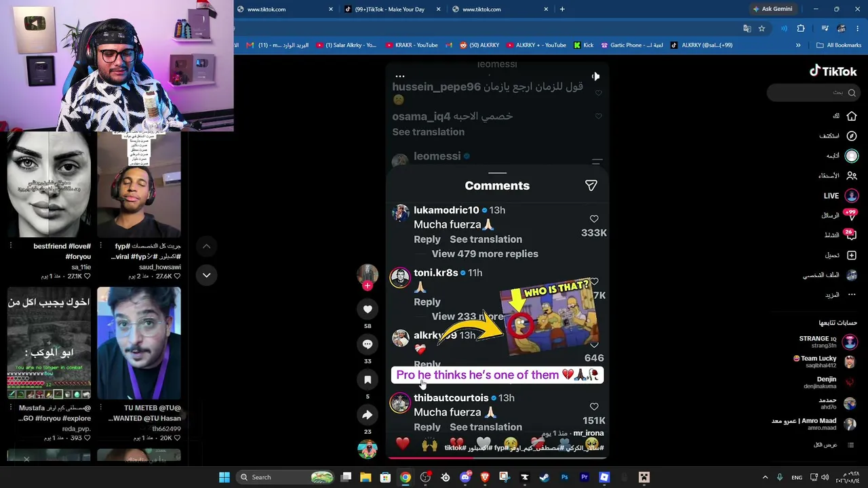
Task: Bookmark the video to favorites
Action: [x=368, y=380]
